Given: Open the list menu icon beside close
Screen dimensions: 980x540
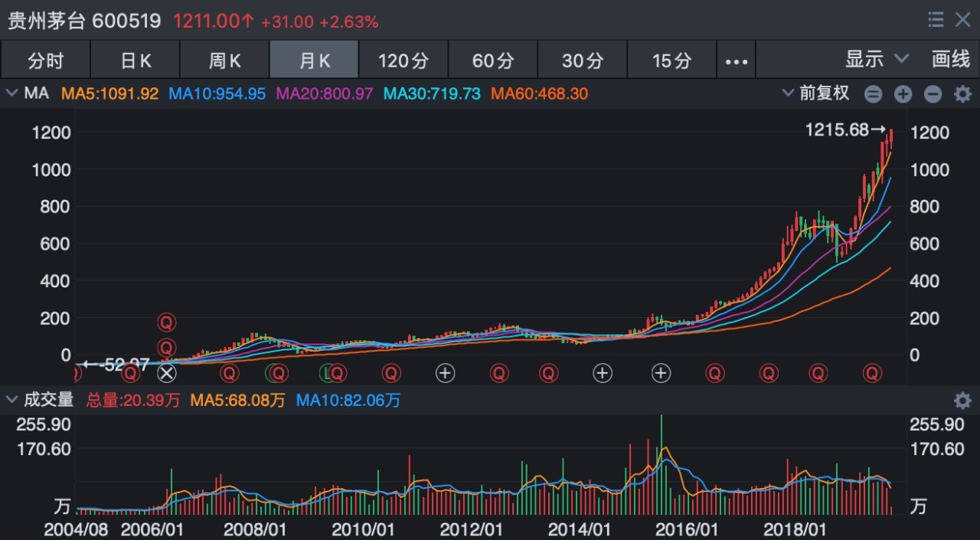Looking at the screenshot, I should tap(935, 21).
